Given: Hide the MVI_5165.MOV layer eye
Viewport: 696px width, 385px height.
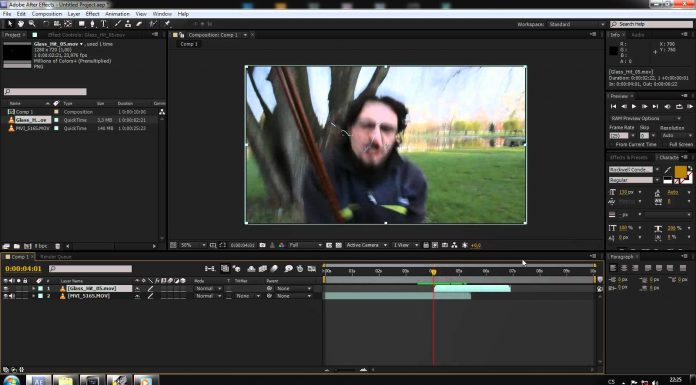Looking at the screenshot, I should tap(6, 296).
